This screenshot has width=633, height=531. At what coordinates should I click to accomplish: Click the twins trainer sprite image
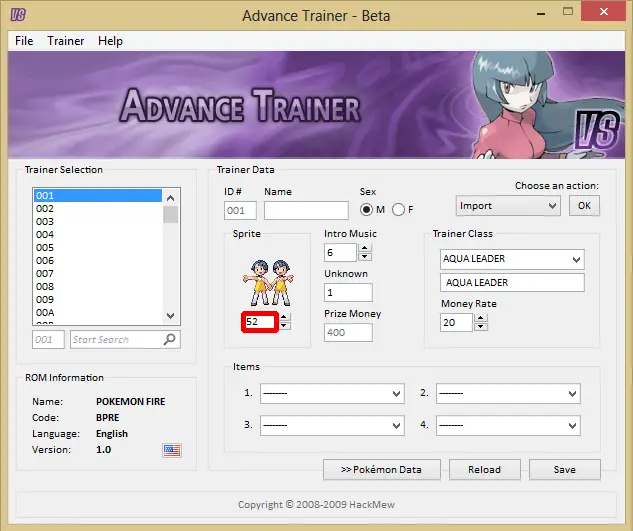click(x=268, y=282)
